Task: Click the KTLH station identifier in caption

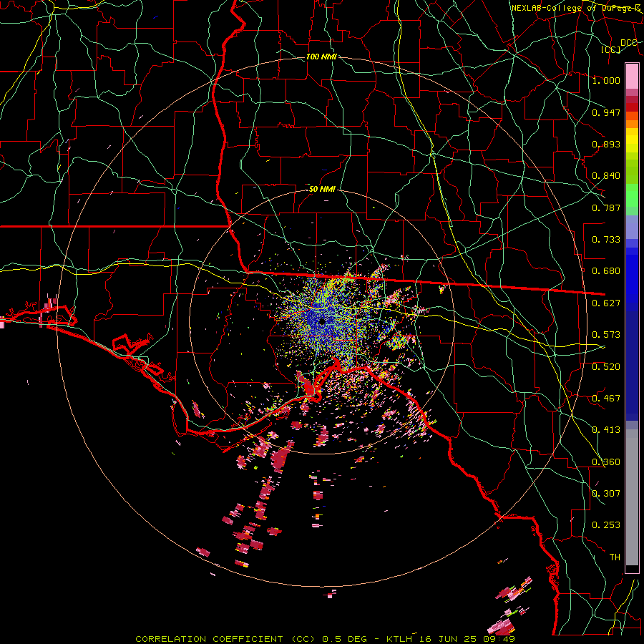Action: pos(399,639)
